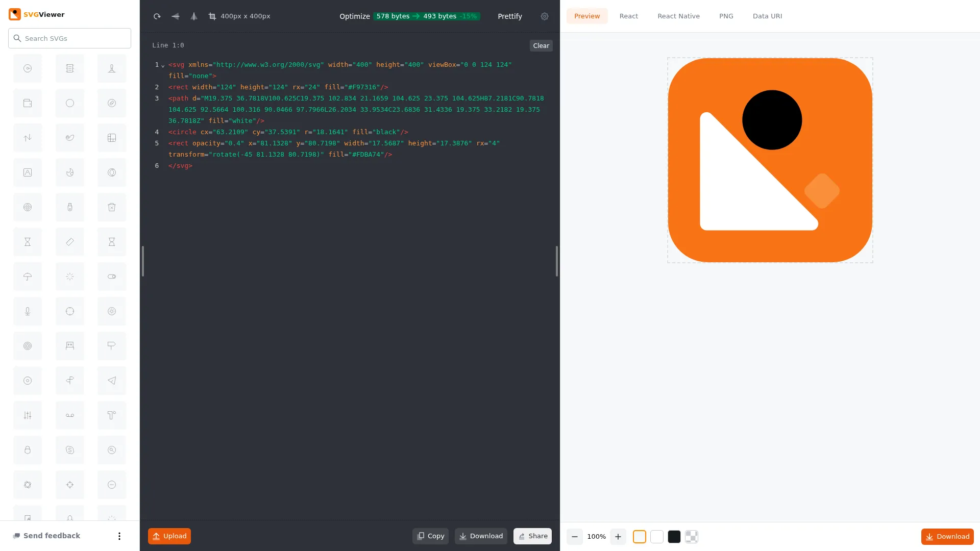
Task: Select the mixer sliders icon
Action: click(28, 415)
